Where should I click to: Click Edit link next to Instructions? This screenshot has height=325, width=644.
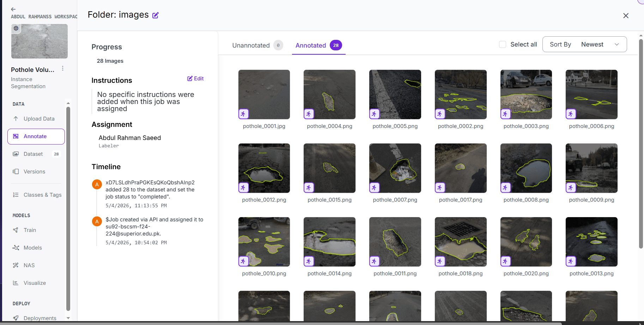[195, 79]
